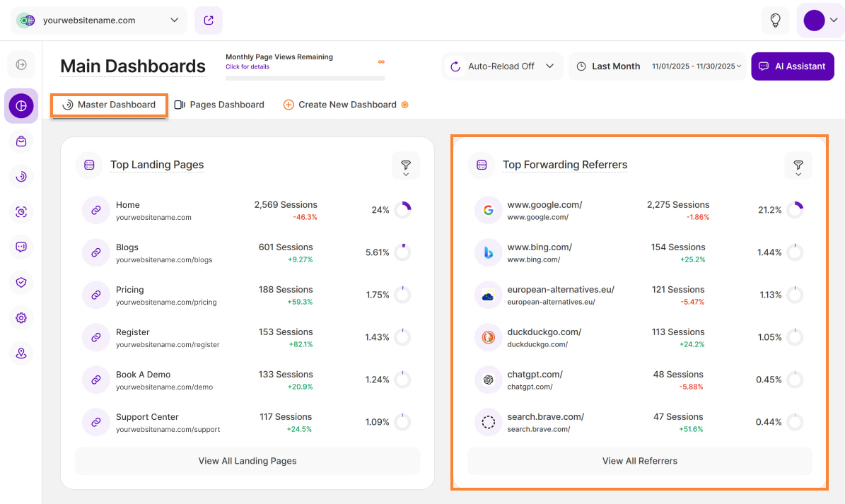Open the shopping bag sidebar icon
The width and height of the screenshot is (845, 504).
tap(21, 141)
